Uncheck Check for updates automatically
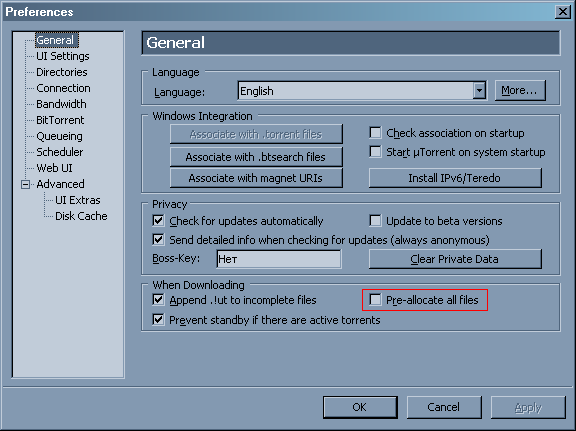 click(158, 221)
